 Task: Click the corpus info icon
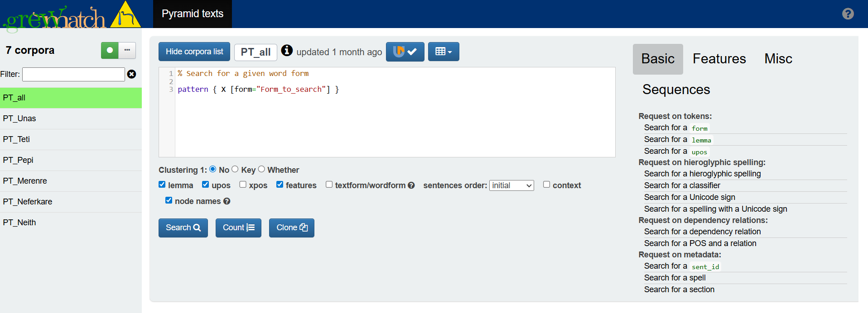pos(287,50)
